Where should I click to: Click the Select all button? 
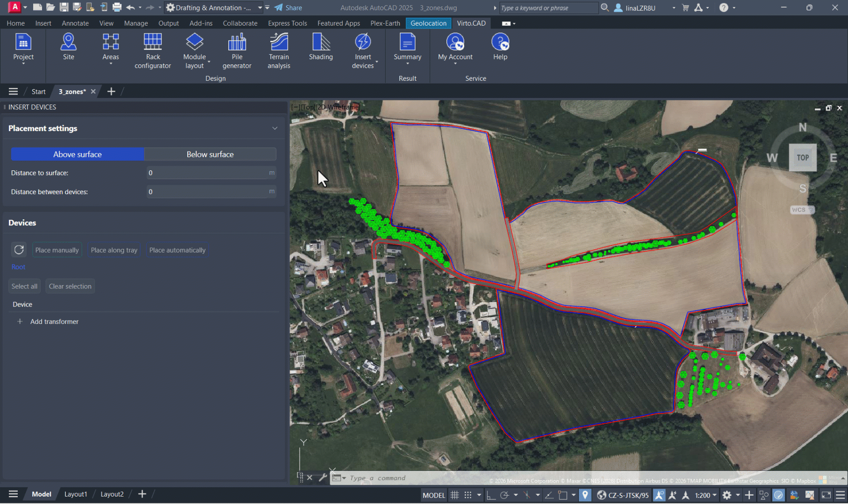(24, 286)
